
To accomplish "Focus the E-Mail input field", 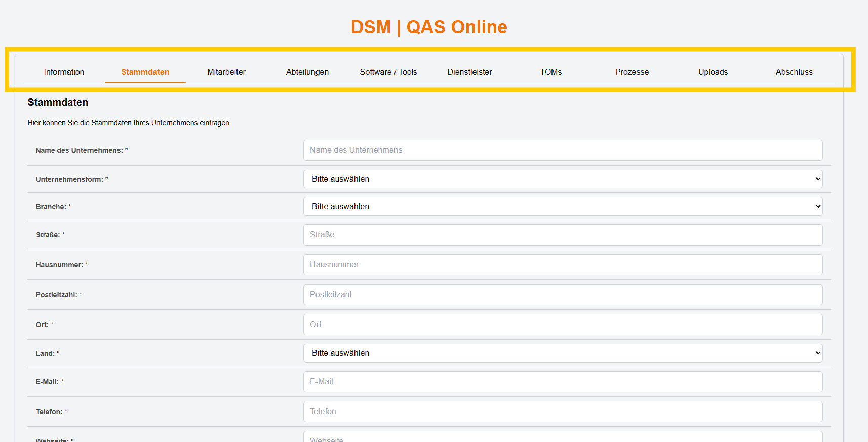I will point(563,382).
